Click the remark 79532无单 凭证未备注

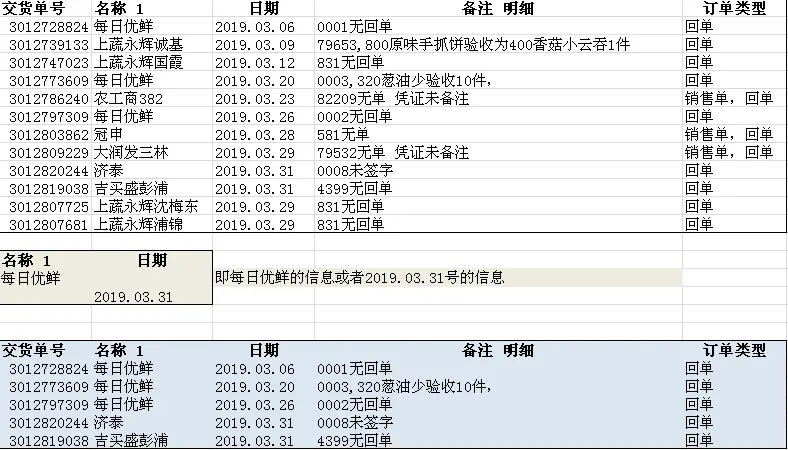click(392, 153)
